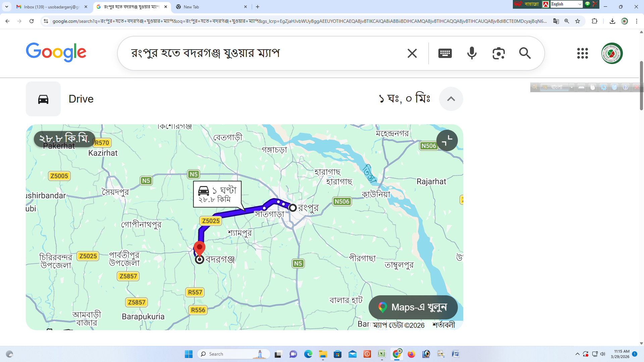Bookmark this page with star icon
Viewport: 644px width, 362px height.
(578, 21)
